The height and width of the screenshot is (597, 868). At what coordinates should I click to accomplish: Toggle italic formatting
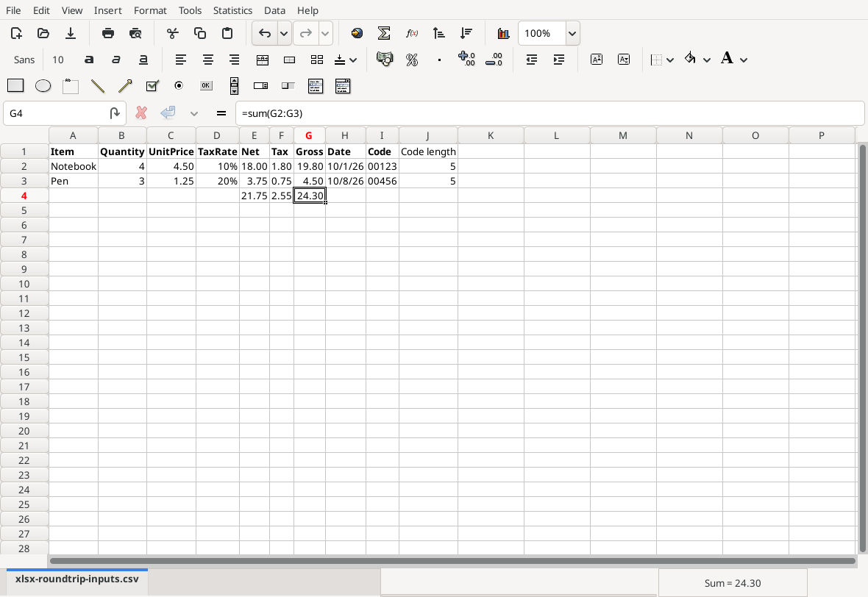pos(115,60)
